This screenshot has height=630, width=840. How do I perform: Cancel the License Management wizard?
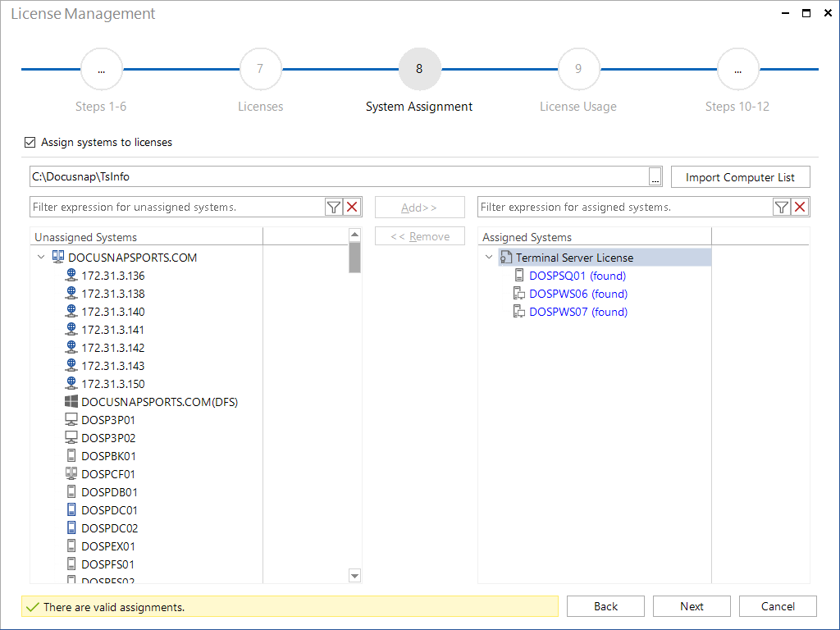tap(778, 606)
